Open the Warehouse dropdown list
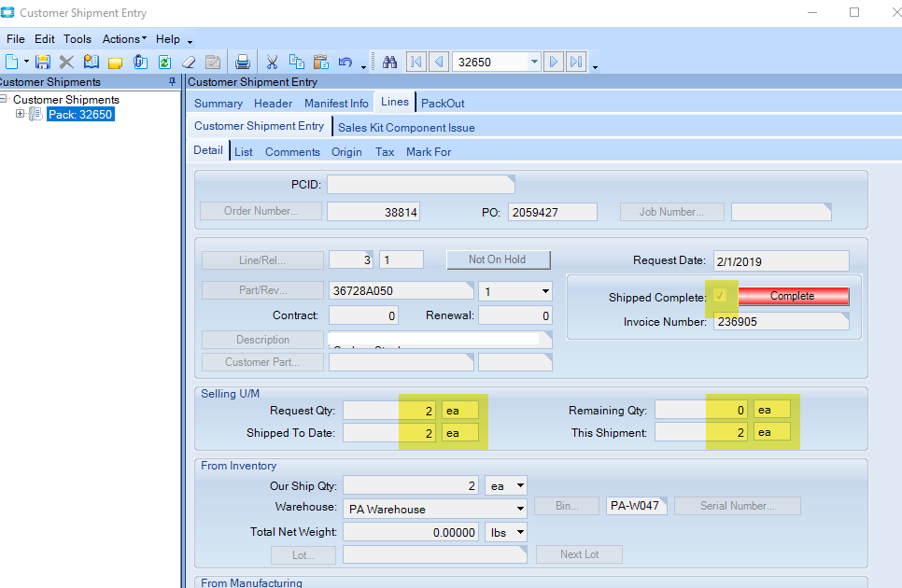 tap(520, 510)
